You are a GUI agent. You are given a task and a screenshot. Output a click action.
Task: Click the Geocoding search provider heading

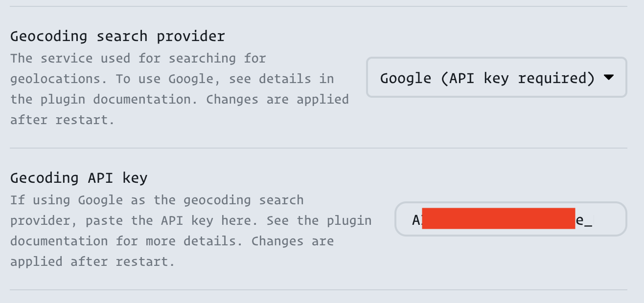(117, 36)
